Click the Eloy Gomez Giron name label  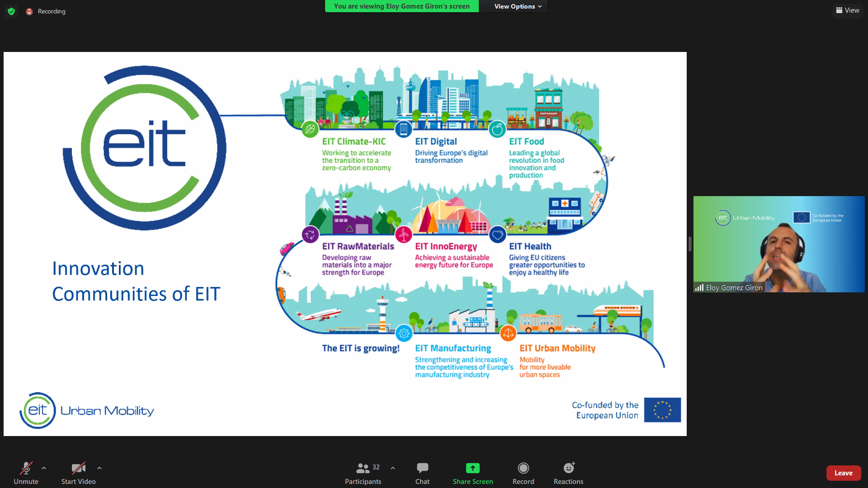(x=734, y=288)
